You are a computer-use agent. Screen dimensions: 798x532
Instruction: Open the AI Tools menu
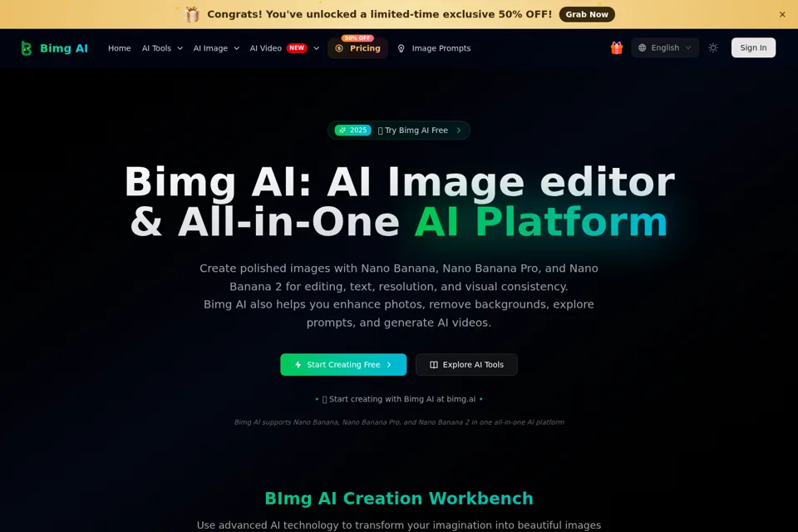pyautogui.click(x=157, y=48)
